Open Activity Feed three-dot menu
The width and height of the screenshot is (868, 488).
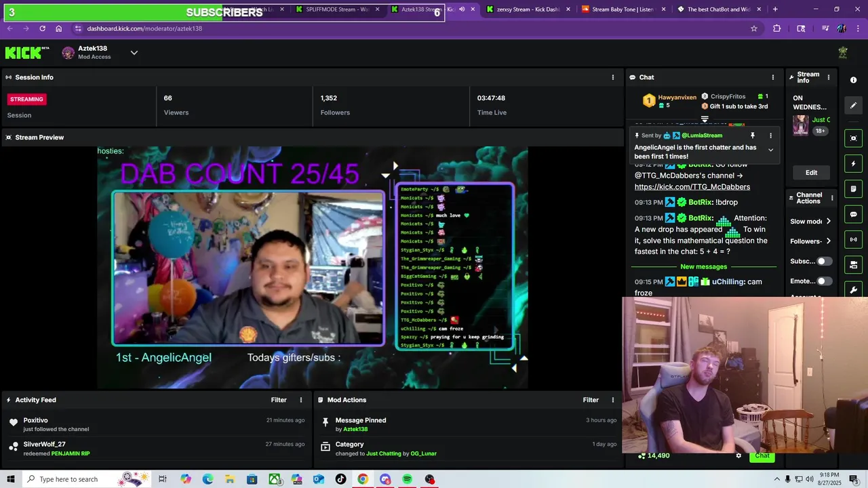coord(301,400)
